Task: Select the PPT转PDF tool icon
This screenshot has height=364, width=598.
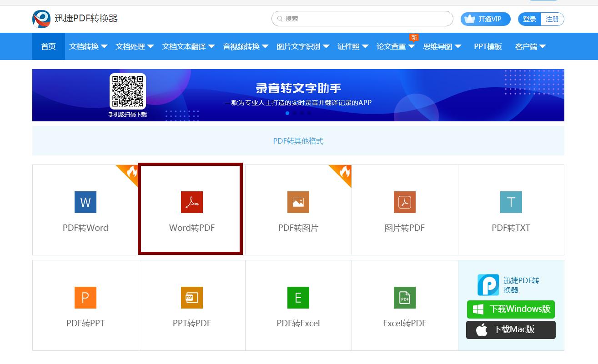Action: (191, 298)
